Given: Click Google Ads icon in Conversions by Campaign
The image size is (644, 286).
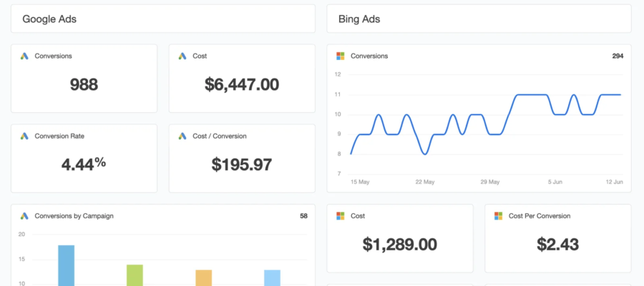Looking at the screenshot, I should pos(24,216).
